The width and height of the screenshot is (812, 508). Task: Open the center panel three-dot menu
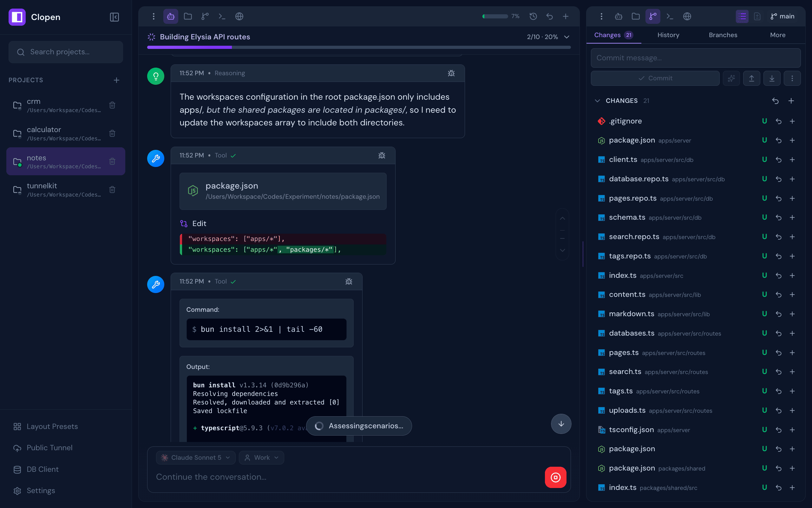(x=154, y=16)
